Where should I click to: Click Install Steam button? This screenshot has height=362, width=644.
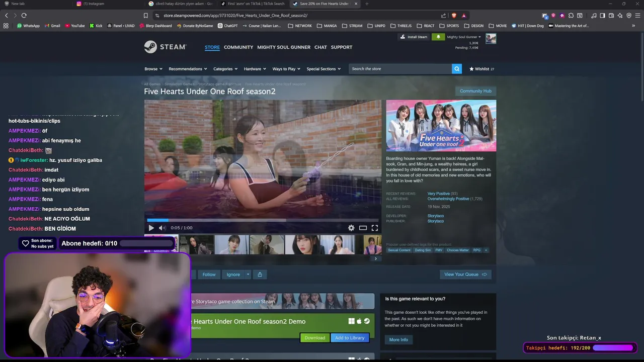(x=414, y=37)
